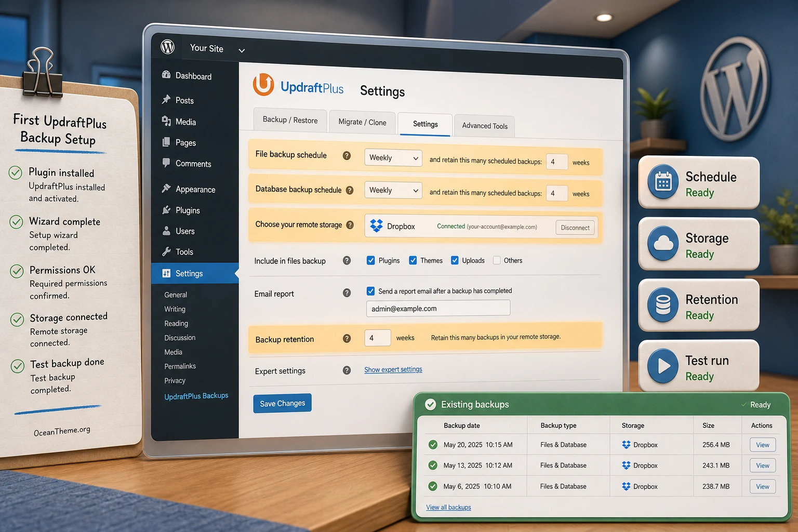
Task: Open Comments bubble icon menu
Action: point(166,163)
